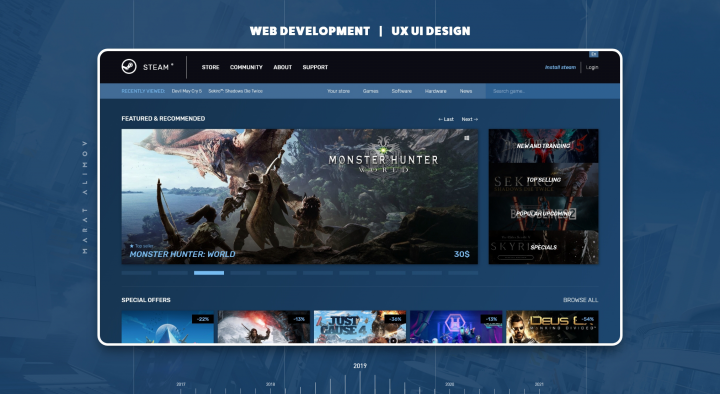Open the COMMUNITY menu
The image size is (720, 394).
(246, 67)
